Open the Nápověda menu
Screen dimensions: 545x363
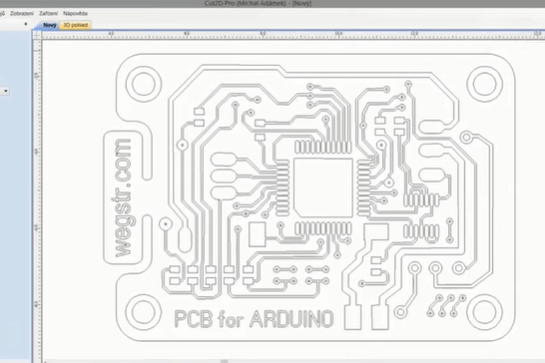[x=75, y=14]
